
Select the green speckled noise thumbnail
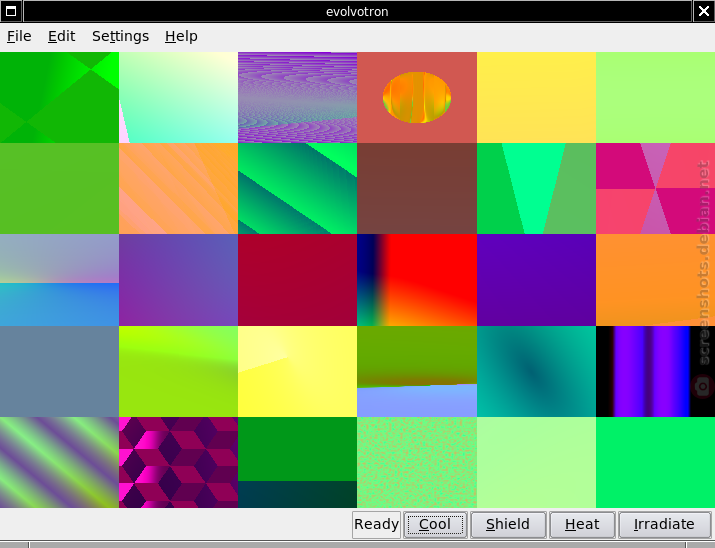pyautogui.click(x=417, y=462)
